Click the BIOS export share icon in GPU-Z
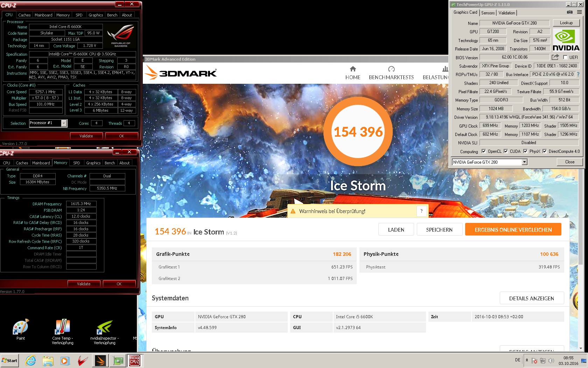This screenshot has width=588, height=368. [x=555, y=57]
